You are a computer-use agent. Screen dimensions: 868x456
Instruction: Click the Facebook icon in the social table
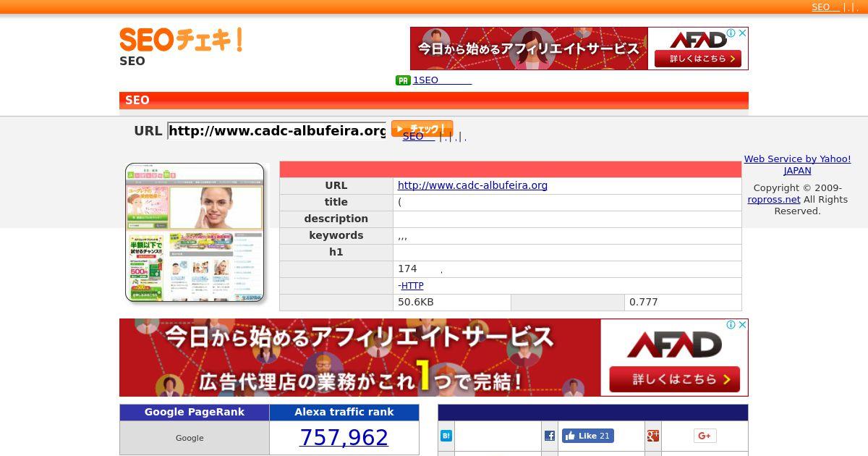pos(550,436)
